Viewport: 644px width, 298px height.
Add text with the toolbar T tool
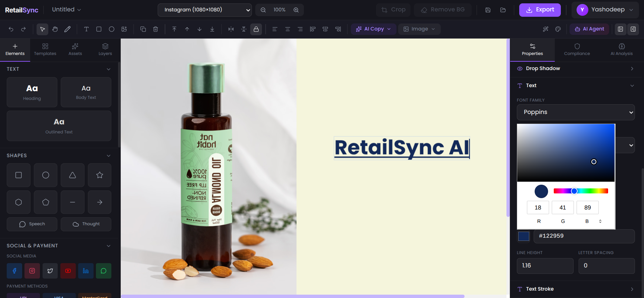point(86,29)
